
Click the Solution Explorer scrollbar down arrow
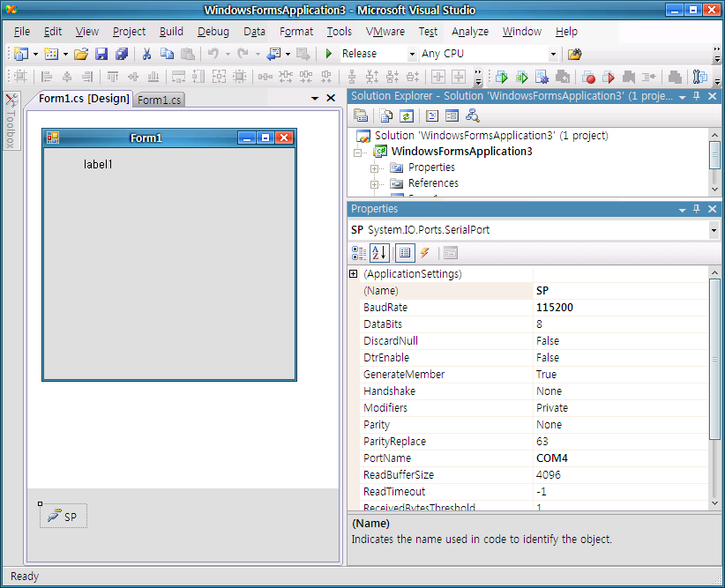point(714,190)
